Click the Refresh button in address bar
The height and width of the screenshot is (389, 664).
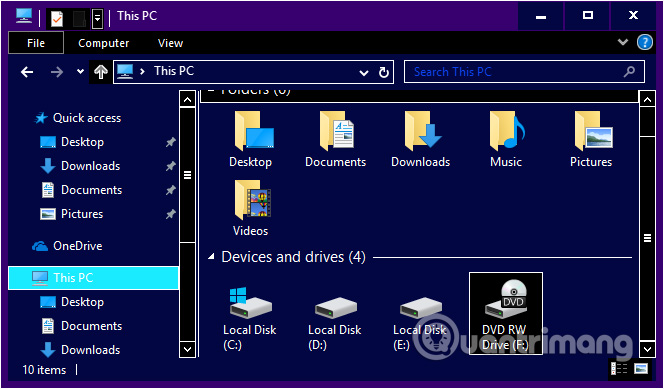384,72
